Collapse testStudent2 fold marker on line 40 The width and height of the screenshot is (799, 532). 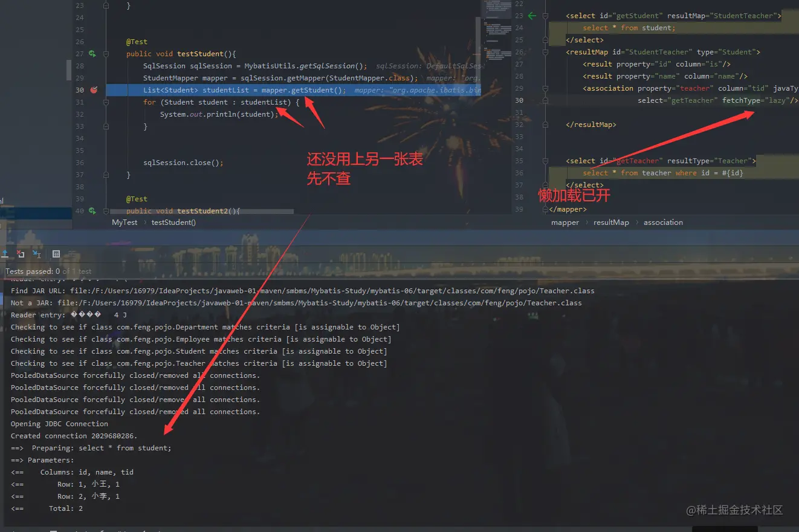[106, 211]
